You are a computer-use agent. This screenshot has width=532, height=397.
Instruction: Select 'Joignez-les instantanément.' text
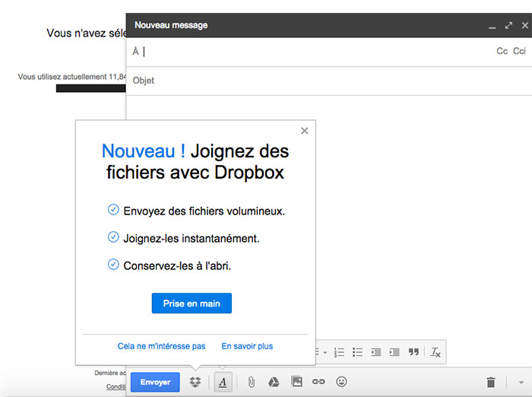pyautogui.click(x=192, y=238)
